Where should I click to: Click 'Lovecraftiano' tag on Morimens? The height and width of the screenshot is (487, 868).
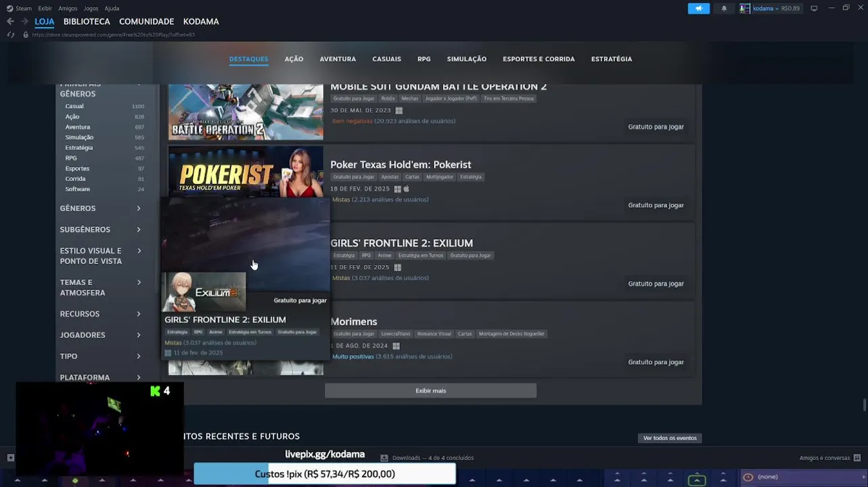(x=396, y=334)
